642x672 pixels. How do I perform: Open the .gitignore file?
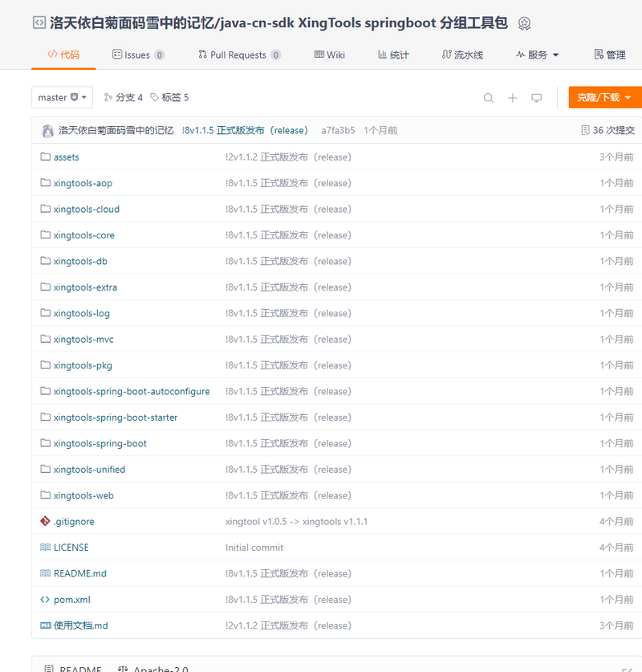[x=74, y=522]
